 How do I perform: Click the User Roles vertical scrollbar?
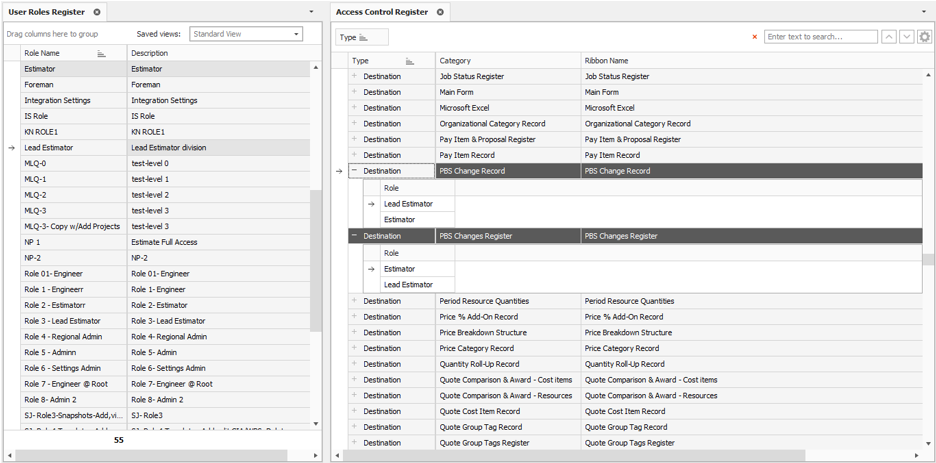tap(316, 260)
